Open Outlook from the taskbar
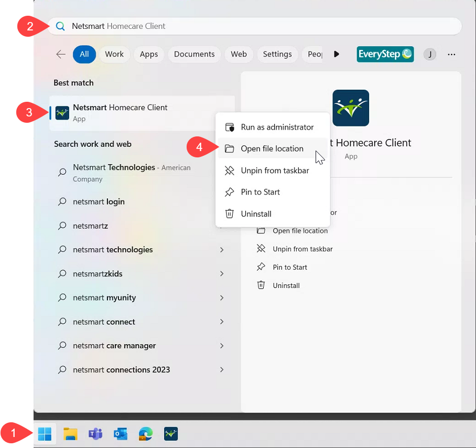 click(x=121, y=434)
